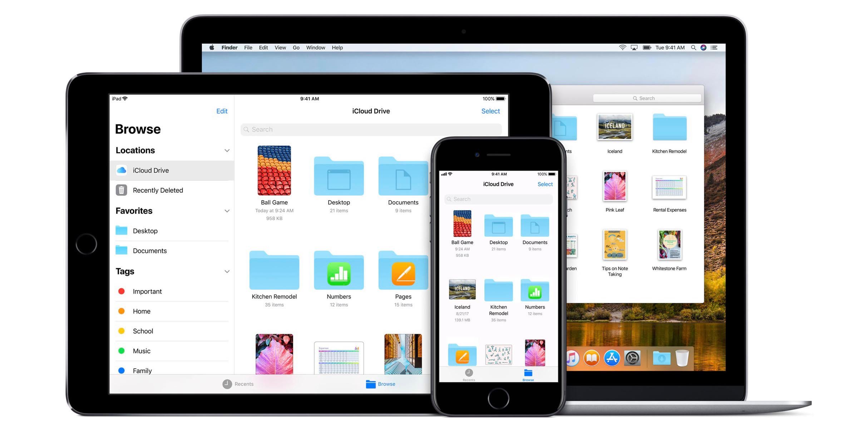Click the Window menu in Mac menu bar
This screenshot has width=868, height=434.
[316, 48]
